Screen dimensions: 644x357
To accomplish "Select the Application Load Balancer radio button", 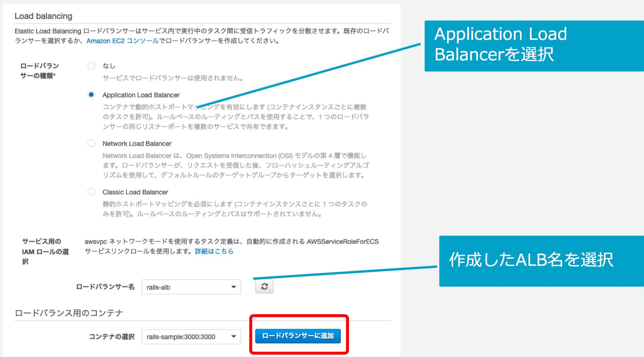I will pos(91,94).
